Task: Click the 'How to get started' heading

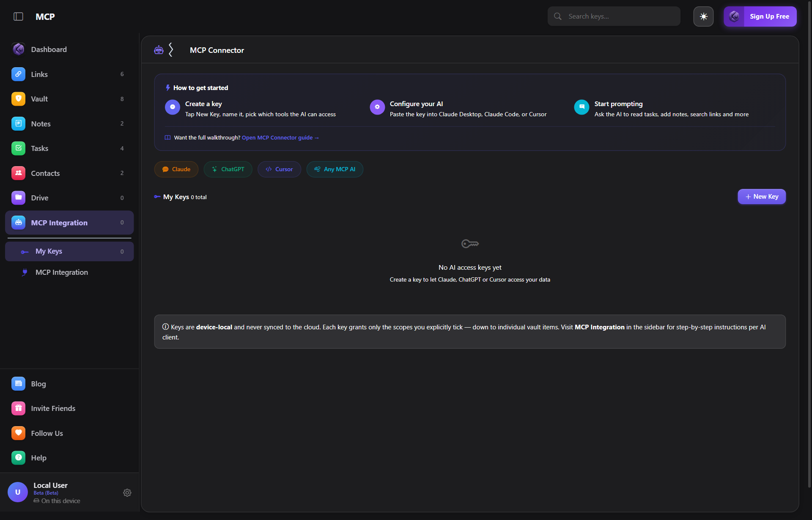Action: (x=200, y=88)
